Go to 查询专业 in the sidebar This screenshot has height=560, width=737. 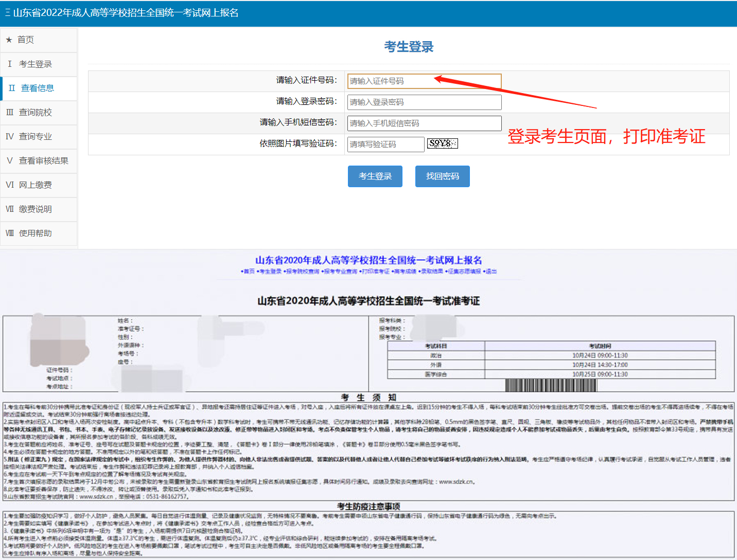point(35,136)
